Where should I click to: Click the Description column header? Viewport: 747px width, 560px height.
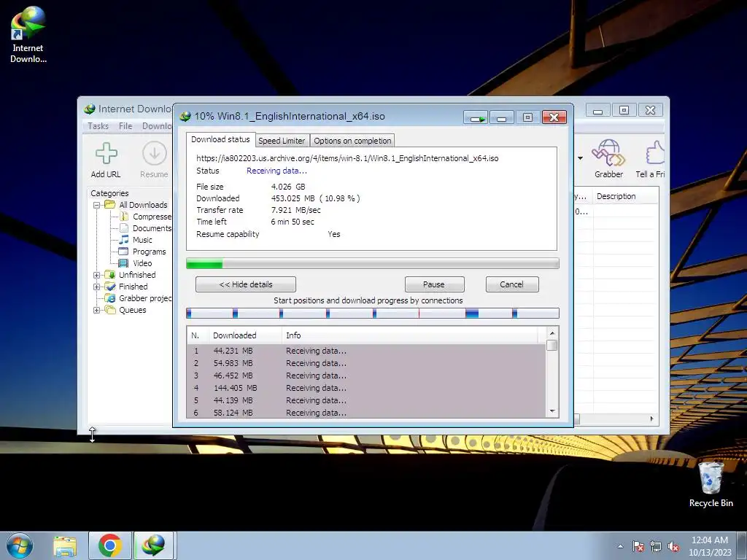[x=625, y=196]
